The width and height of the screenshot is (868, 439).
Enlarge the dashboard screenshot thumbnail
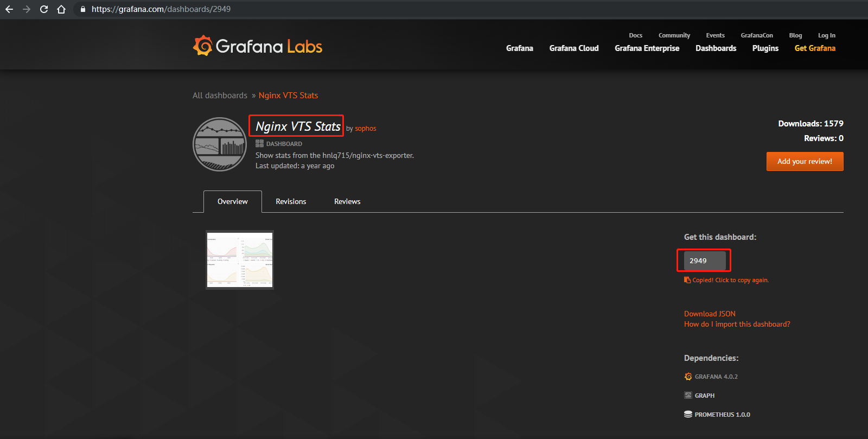coord(240,260)
